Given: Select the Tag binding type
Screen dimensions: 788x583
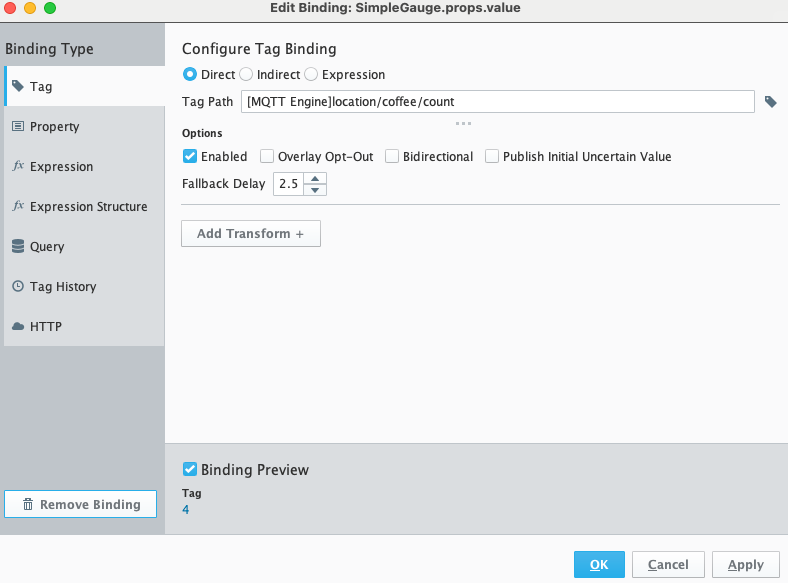Looking at the screenshot, I should (84, 86).
